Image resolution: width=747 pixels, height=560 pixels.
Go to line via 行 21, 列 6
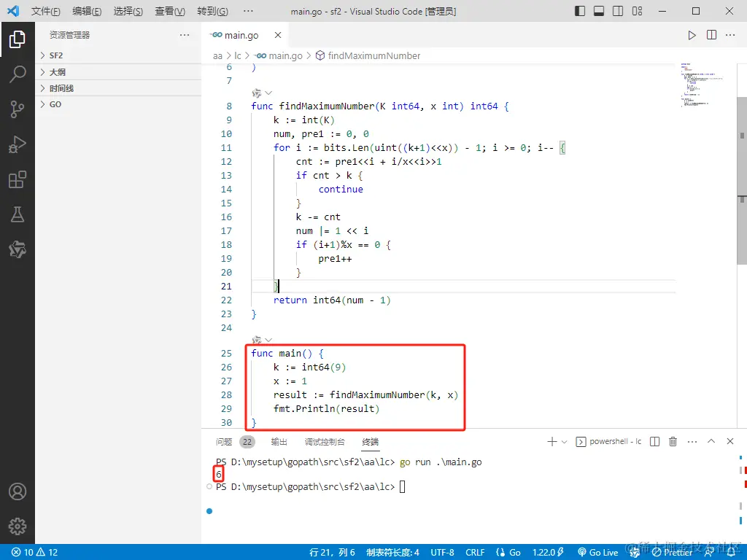tap(332, 553)
